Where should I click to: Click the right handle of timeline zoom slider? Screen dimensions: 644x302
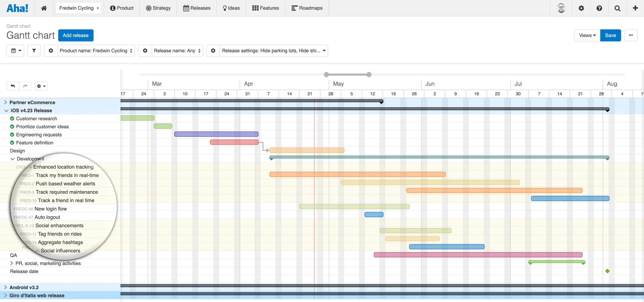[x=369, y=74]
